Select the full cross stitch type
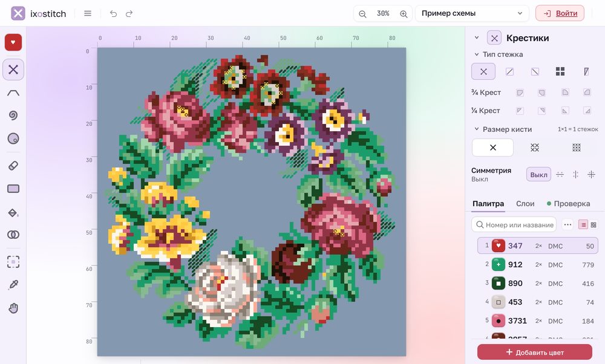605x364 pixels. [x=483, y=71]
